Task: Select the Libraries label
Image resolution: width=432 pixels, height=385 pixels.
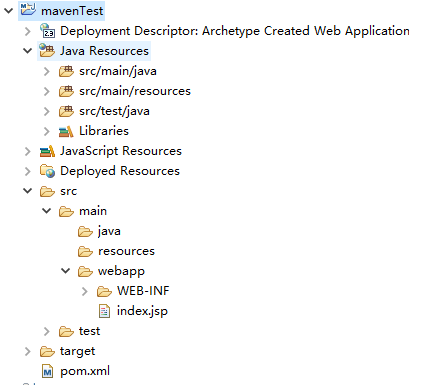Action: (x=104, y=131)
